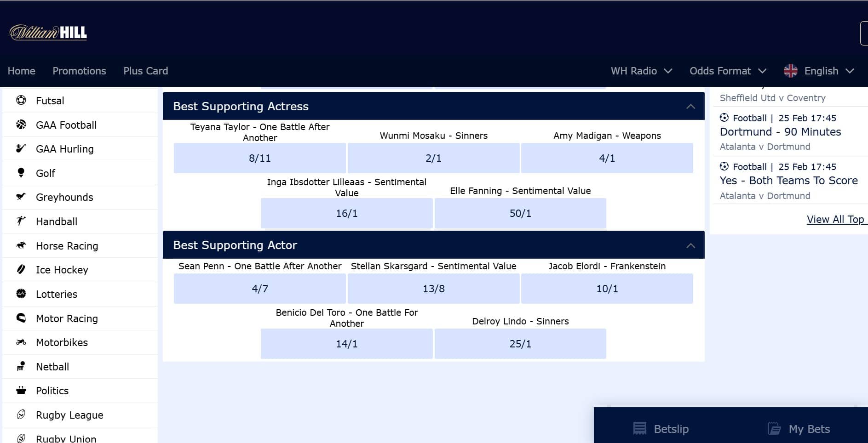Go to the Promotions tab
This screenshot has height=443, width=868.
(x=79, y=71)
